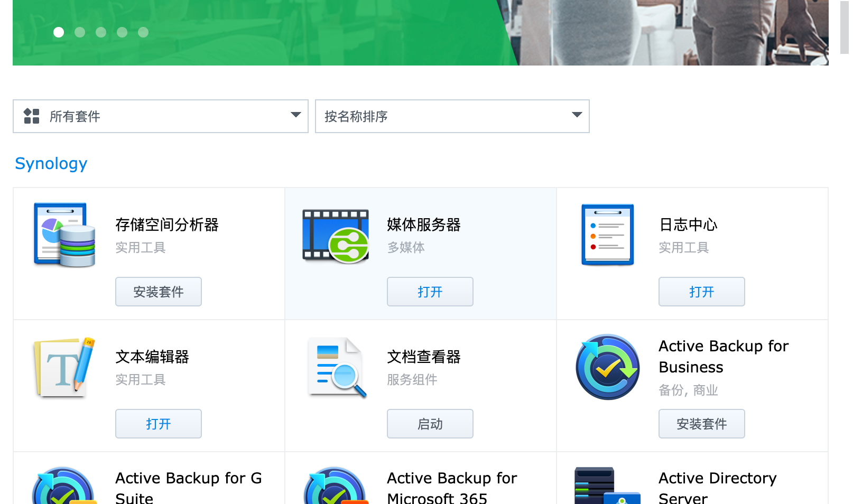Image resolution: width=853 pixels, height=504 pixels.
Task: Click the 文档查看器 package title
Action: (x=424, y=357)
